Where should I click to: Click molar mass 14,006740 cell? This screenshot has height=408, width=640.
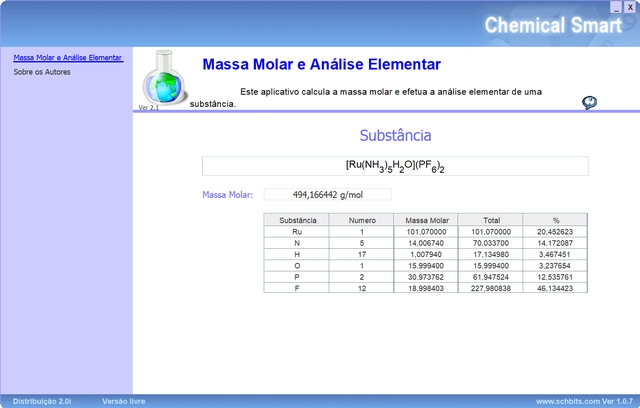[x=426, y=243]
